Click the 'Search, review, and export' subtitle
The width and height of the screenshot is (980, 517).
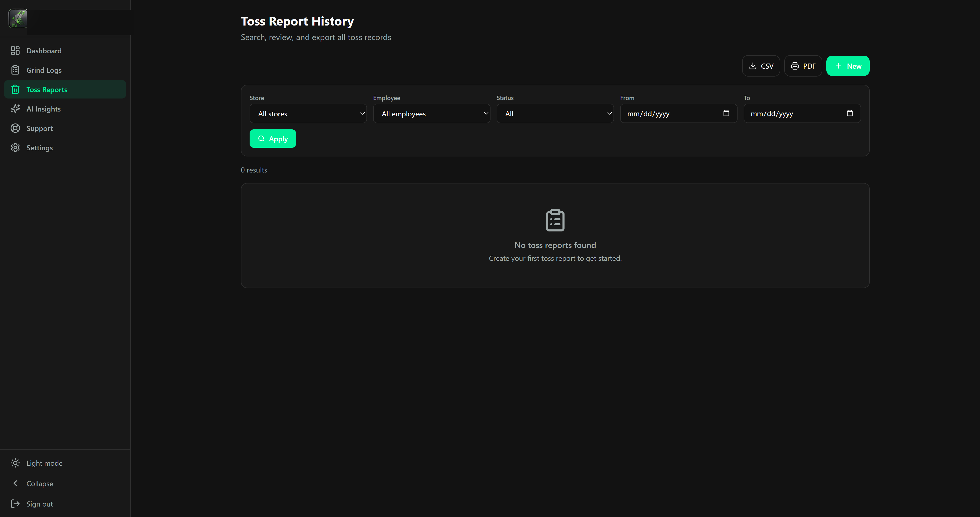pyautogui.click(x=316, y=37)
